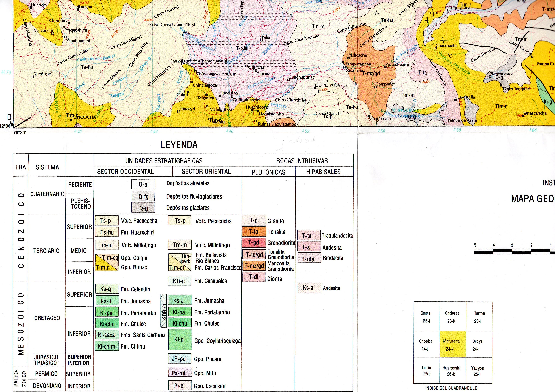Click the T-to/gd legend swatch
Viewport: 555px width, 392px height.
(254, 254)
